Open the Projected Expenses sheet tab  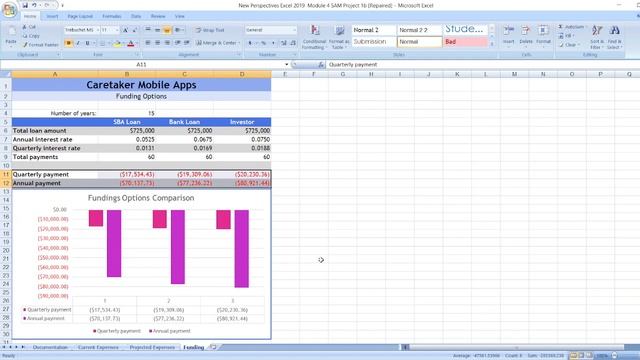(x=152, y=347)
